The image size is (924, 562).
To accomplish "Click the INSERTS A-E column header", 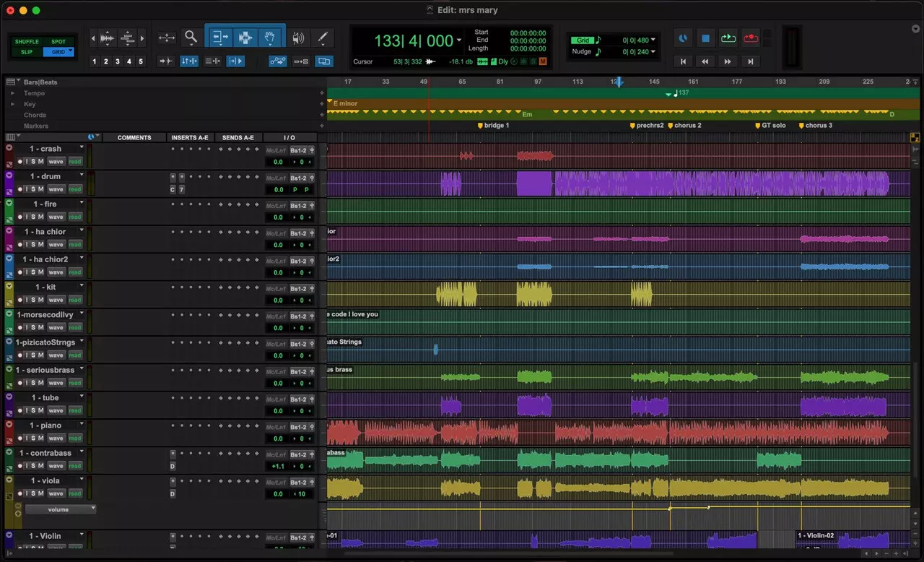I will click(x=189, y=137).
